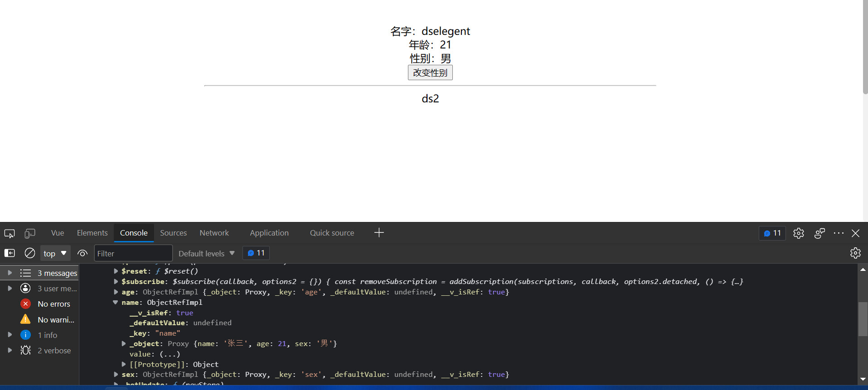The image size is (868, 390).
Task: Open the customize DevTools ellipsis menu
Action: (839, 233)
